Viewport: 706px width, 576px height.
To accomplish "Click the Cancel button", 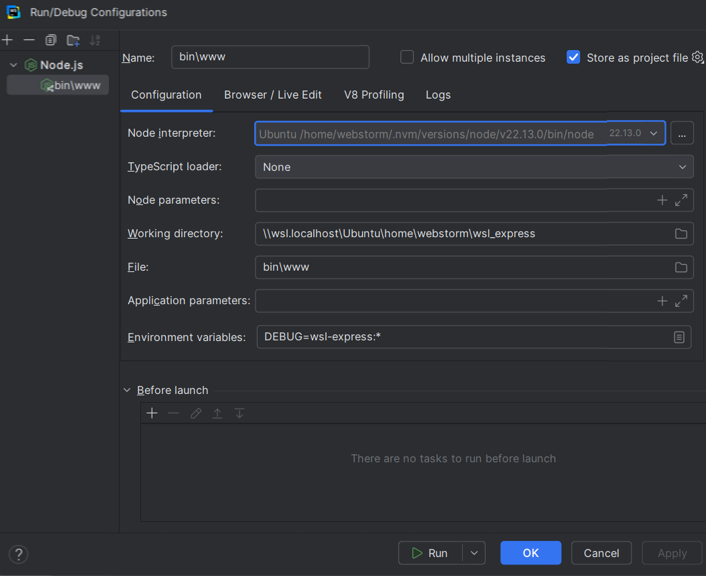I will [601, 553].
